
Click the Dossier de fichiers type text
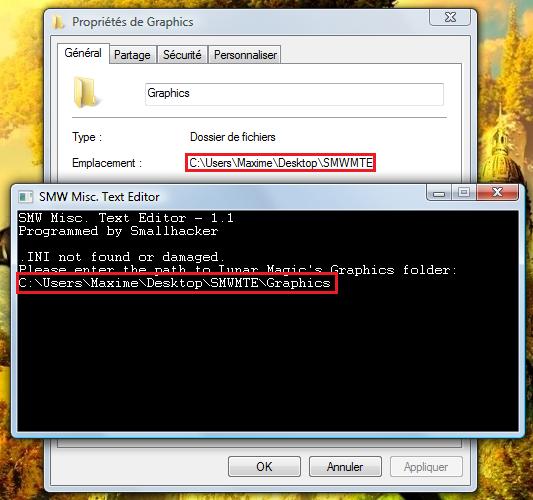click(x=233, y=137)
